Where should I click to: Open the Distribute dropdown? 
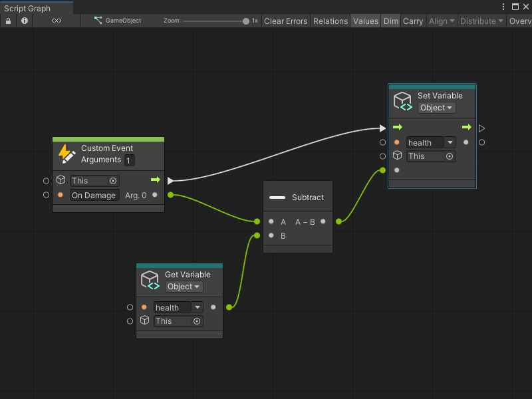click(x=481, y=21)
